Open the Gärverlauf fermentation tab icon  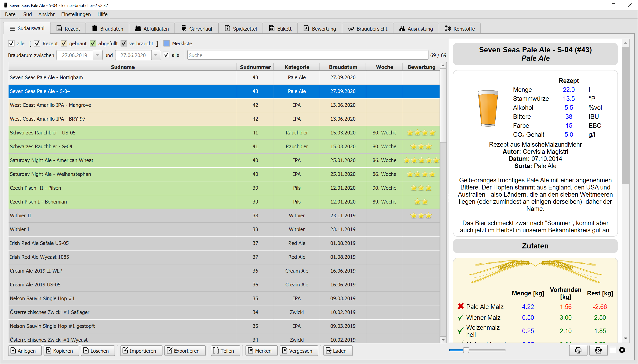pyautogui.click(x=184, y=29)
